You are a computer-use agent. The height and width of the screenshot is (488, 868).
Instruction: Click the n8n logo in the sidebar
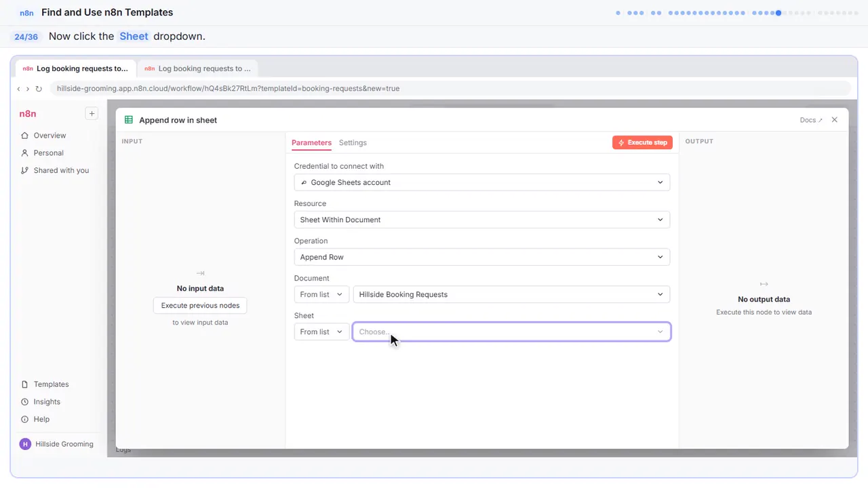point(28,114)
